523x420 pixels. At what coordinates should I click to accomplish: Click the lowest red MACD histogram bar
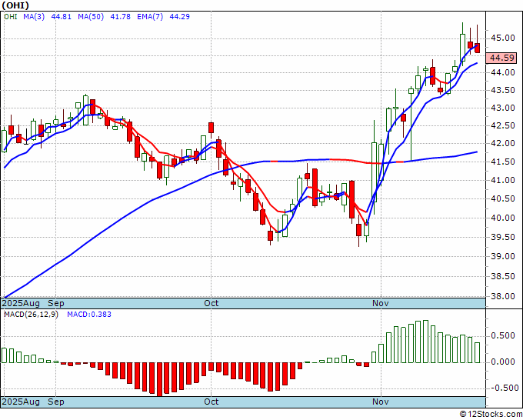[159, 379]
